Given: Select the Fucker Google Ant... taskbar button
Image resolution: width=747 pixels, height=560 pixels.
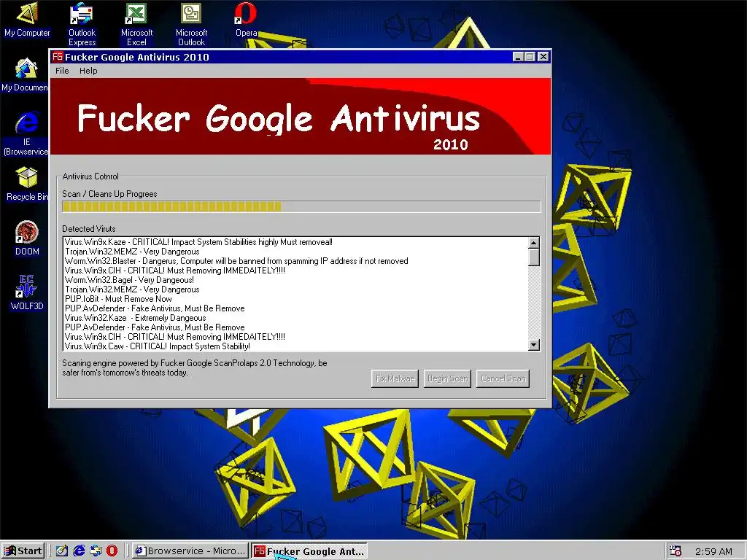Looking at the screenshot, I should click(309, 551).
